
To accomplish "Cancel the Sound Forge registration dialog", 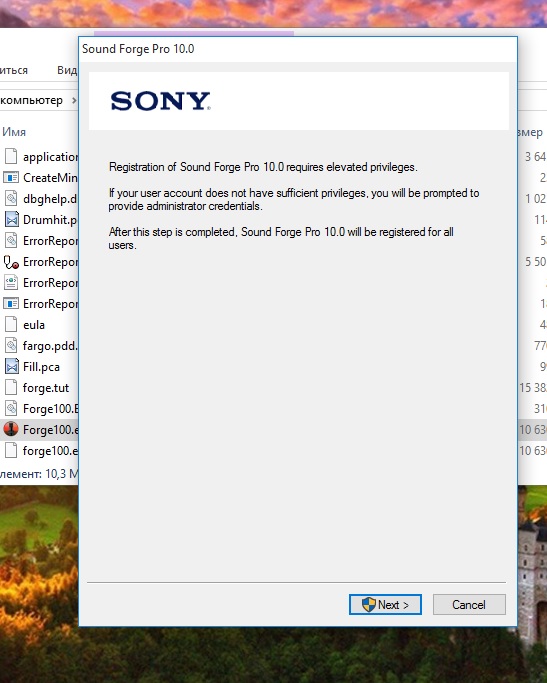I will 469,604.
